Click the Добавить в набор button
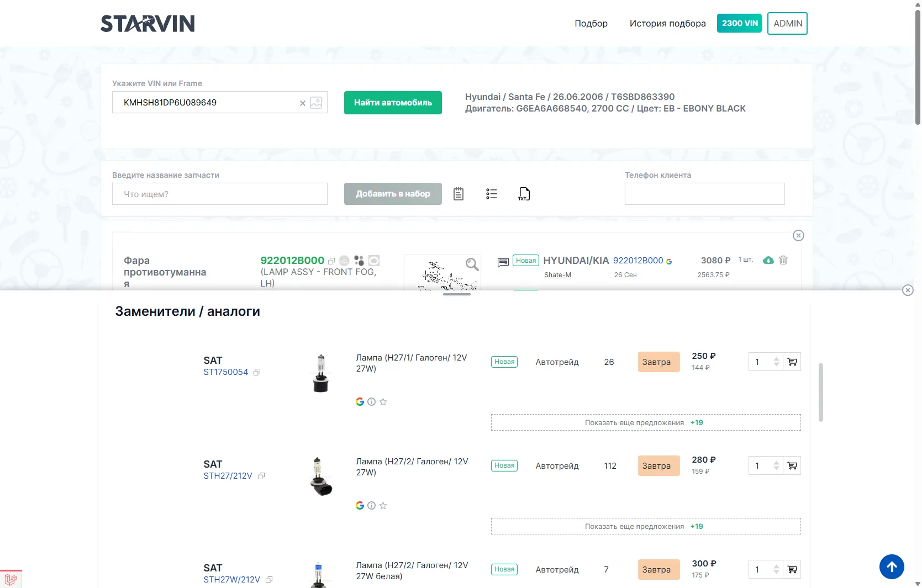922x588 pixels. [393, 194]
